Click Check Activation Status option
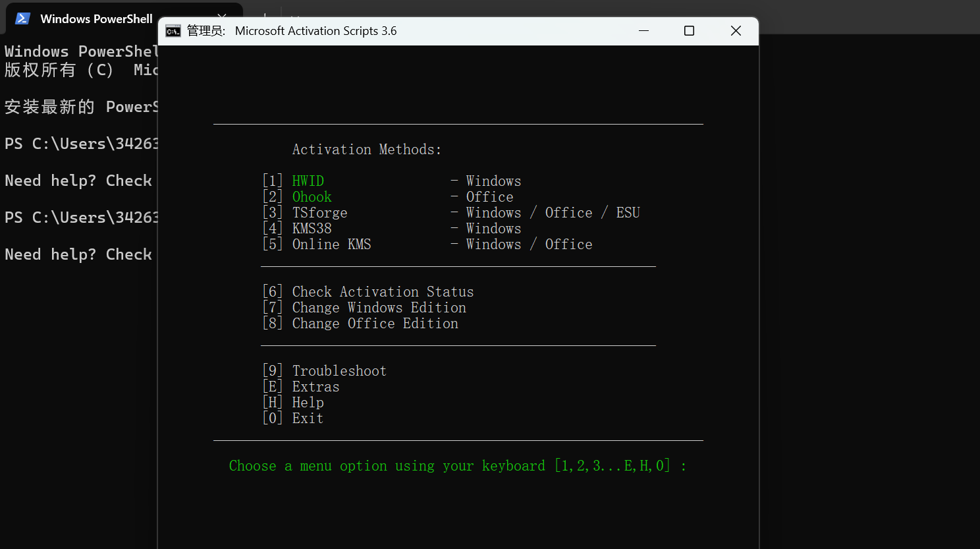Image resolution: width=980 pixels, height=549 pixels. pos(383,291)
